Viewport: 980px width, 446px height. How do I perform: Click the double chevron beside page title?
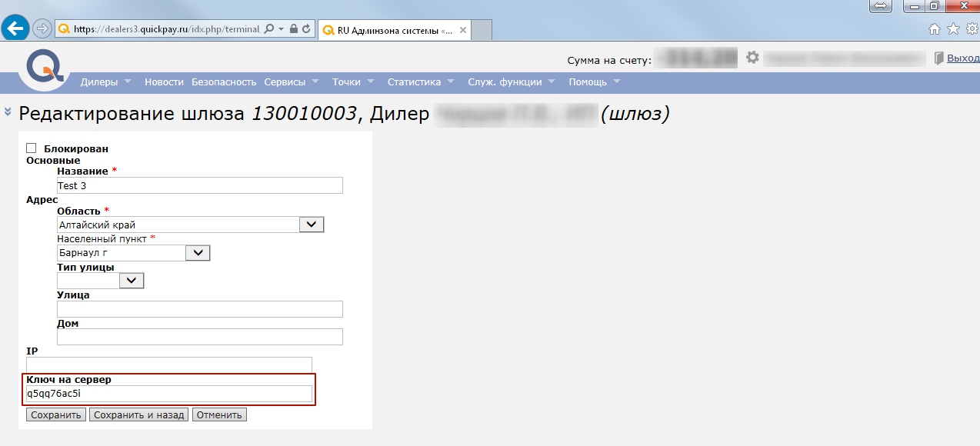point(8,111)
